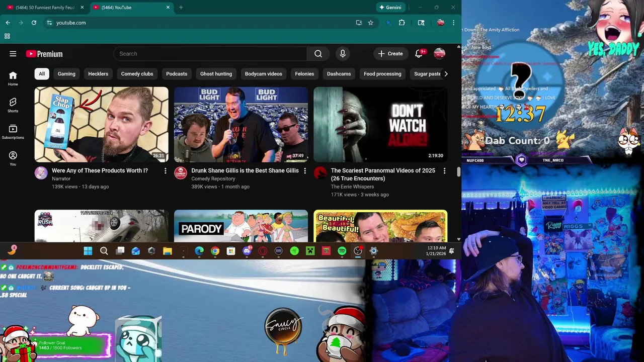Viewport: 644px width, 362px height.
Task: Open Spotify from taskbar
Action: tap(342, 251)
